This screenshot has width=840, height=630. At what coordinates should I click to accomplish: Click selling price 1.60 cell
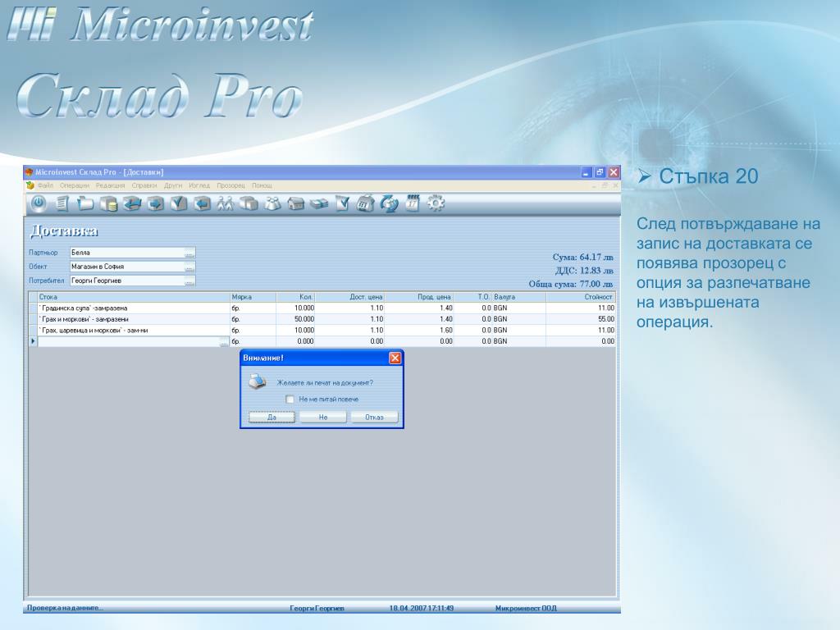click(419, 331)
